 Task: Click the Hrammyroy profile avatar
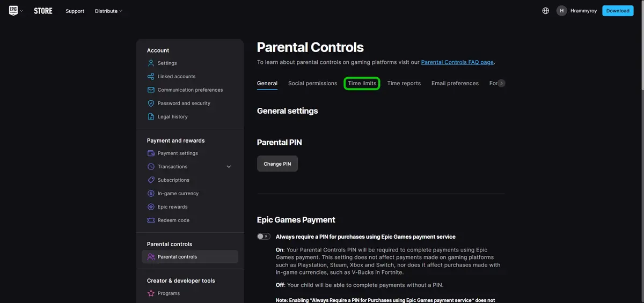tap(562, 11)
